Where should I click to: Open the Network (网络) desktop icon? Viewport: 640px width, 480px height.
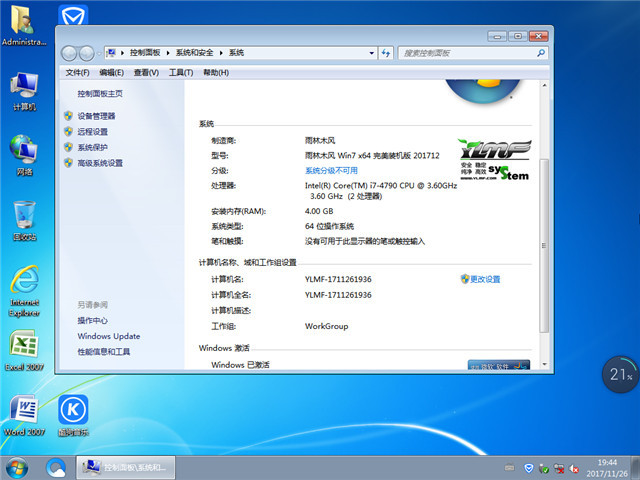(x=24, y=156)
